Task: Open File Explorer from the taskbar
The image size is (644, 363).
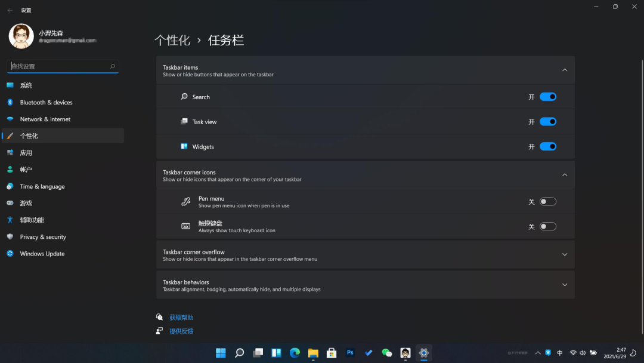Action: (313, 353)
